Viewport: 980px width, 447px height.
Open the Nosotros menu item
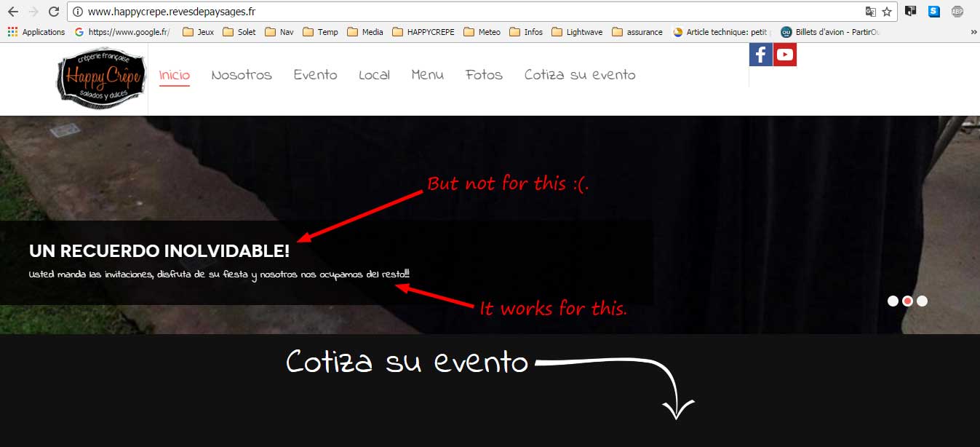242,75
